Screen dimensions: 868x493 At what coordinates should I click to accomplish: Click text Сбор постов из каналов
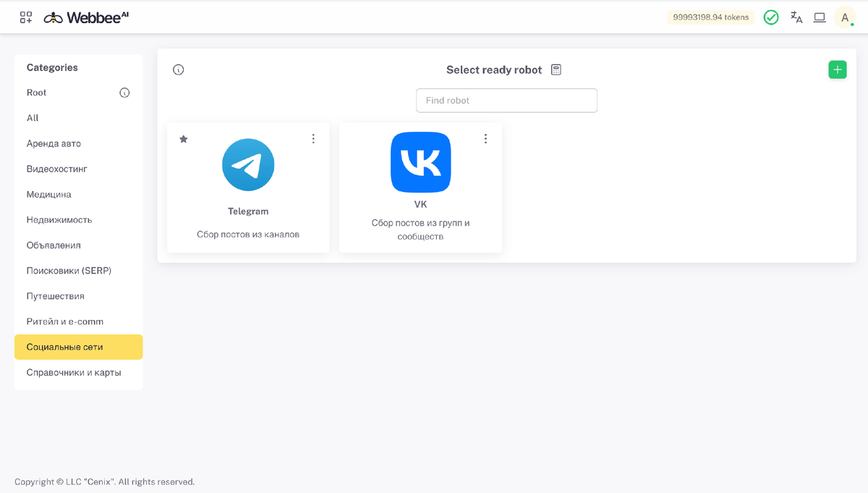point(248,235)
